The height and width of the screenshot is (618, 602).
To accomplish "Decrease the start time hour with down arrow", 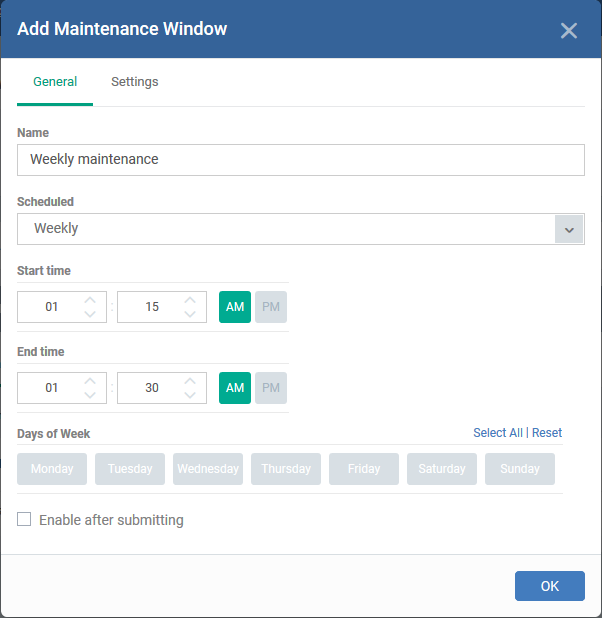I will [x=90, y=314].
